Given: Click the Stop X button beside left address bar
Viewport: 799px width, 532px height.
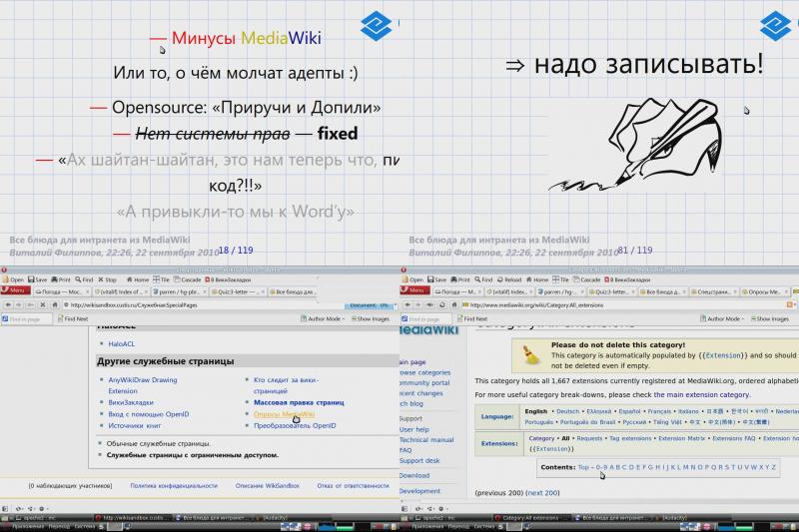Looking at the screenshot, I should click(43, 305).
